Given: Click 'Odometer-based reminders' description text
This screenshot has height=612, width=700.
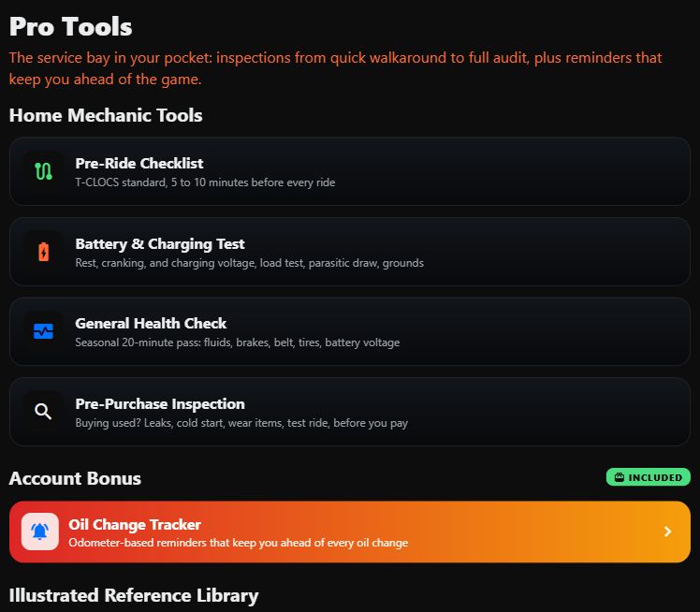Looking at the screenshot, I should pos(239,543).
